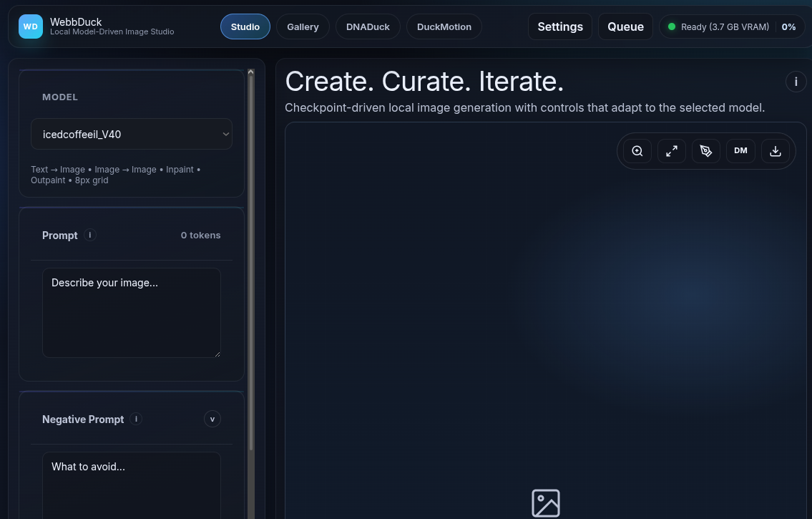Click the DM DuckMotion preview button
The height and width of the screenshot is (519, 812).
[x=740, y=151]
